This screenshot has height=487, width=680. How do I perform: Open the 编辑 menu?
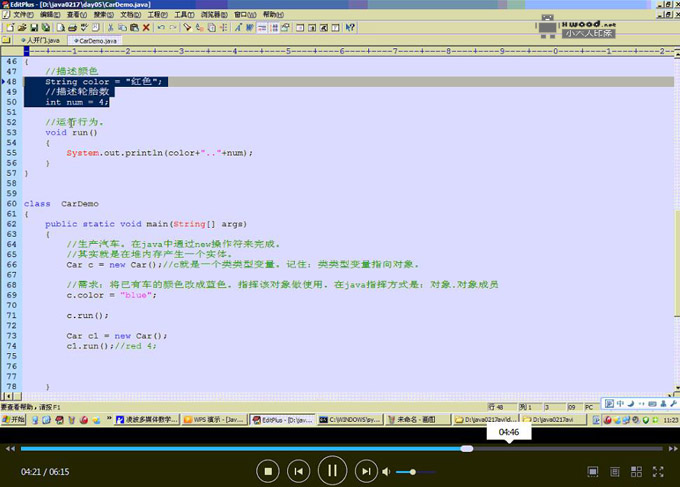(50, 15)
